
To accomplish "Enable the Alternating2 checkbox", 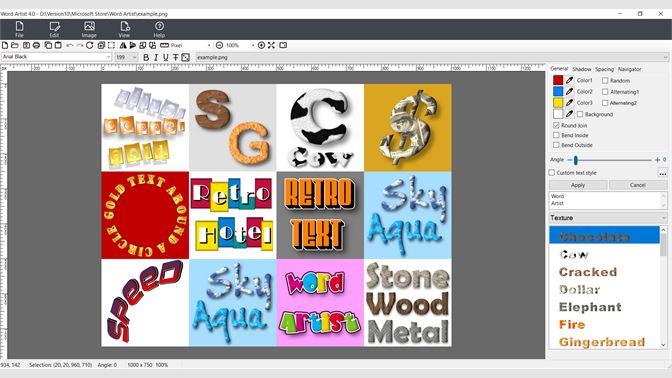I will pos(605,103).
